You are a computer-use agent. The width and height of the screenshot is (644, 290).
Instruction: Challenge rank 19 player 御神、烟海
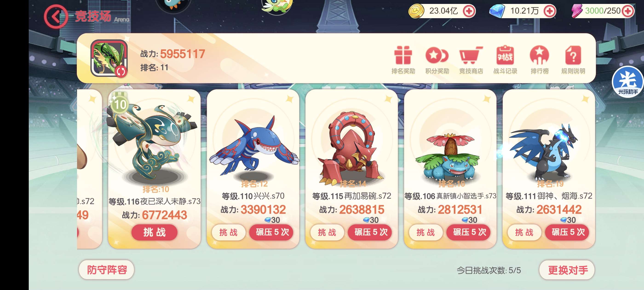pyautogui.click(x=524, y=232)
